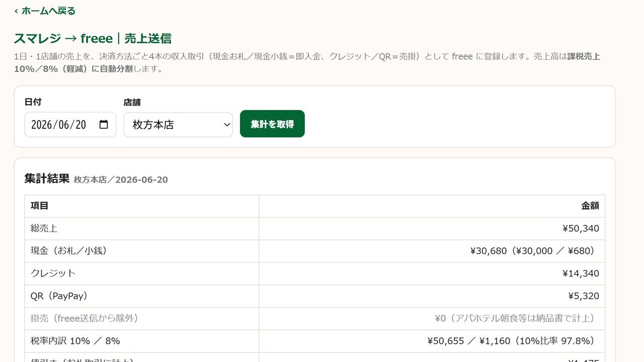Click the 日付 date input showing 2026/06/20

point(70,125)
